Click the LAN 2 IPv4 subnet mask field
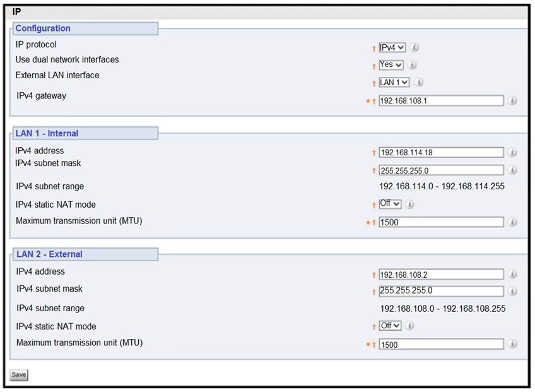The image size is (535, 392). coord(441,291)
